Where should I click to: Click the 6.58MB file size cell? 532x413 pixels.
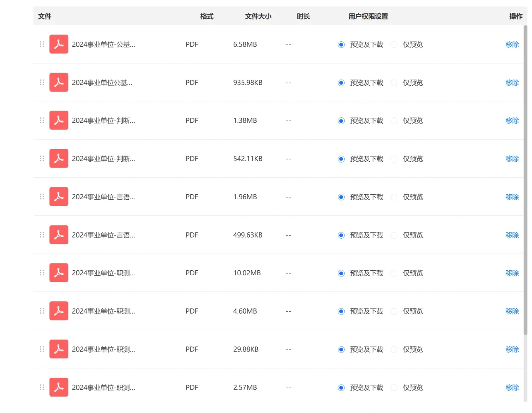245,45
